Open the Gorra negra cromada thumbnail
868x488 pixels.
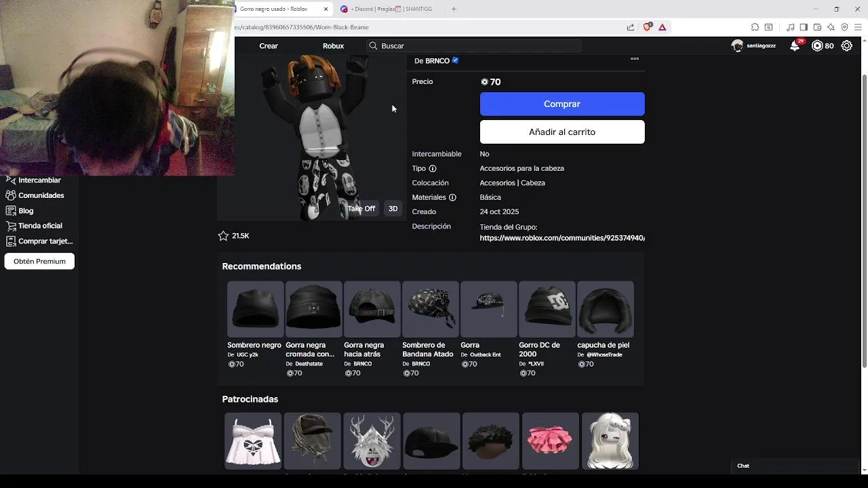point(313,309)
